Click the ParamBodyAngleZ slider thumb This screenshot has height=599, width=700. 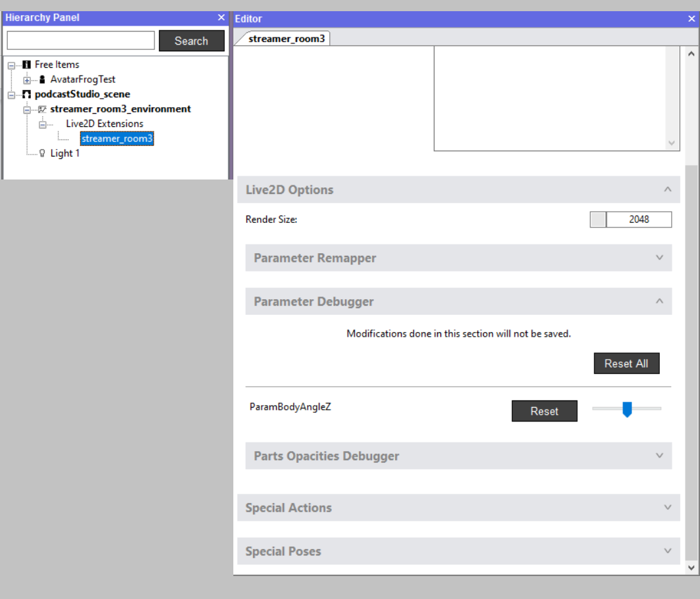click(x=627, y=409)
